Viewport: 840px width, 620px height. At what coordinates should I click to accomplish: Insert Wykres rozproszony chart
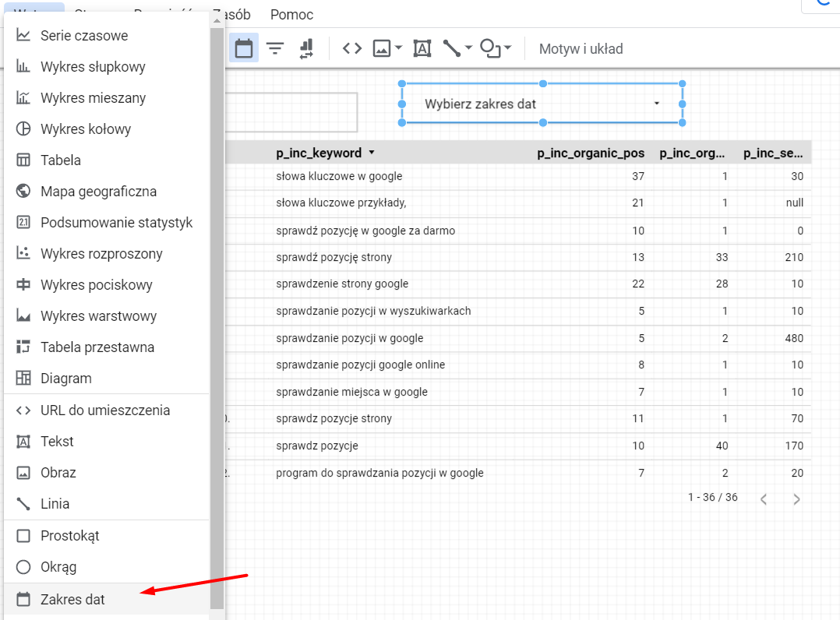[x=106, y=253]
